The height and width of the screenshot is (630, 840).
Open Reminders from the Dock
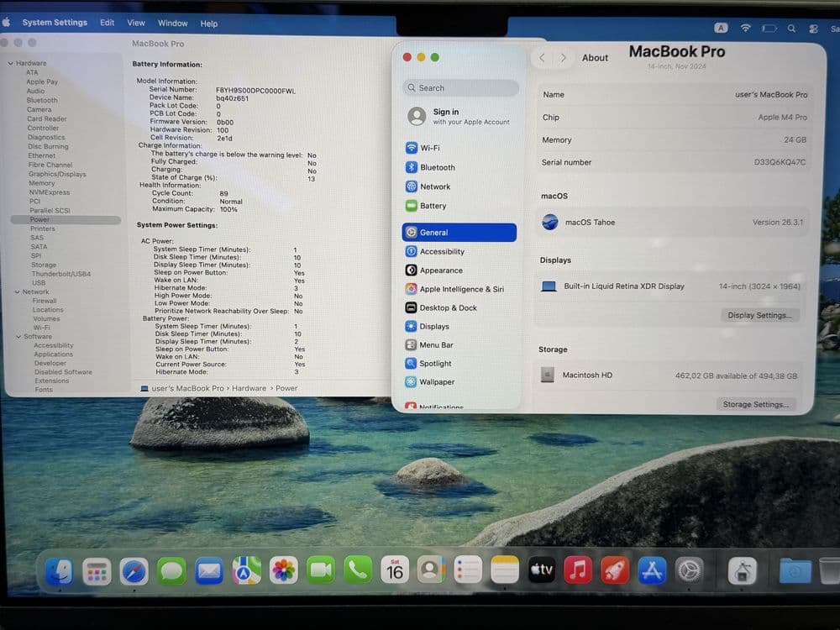[x=468, y=570]
